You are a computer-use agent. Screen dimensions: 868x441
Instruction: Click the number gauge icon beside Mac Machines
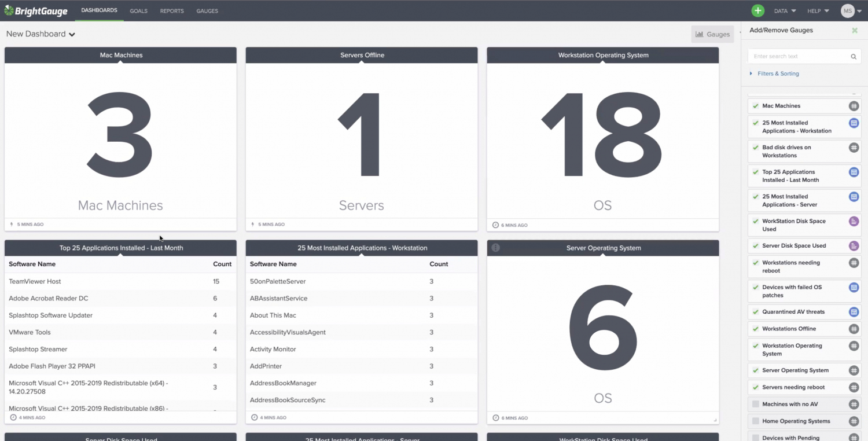(854, 106)
